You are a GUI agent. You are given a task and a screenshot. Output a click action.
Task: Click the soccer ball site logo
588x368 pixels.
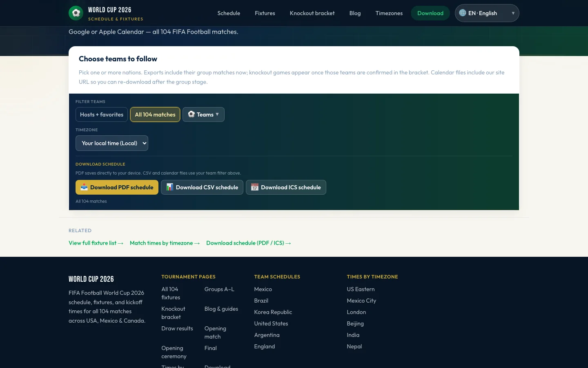pos(76,13)
